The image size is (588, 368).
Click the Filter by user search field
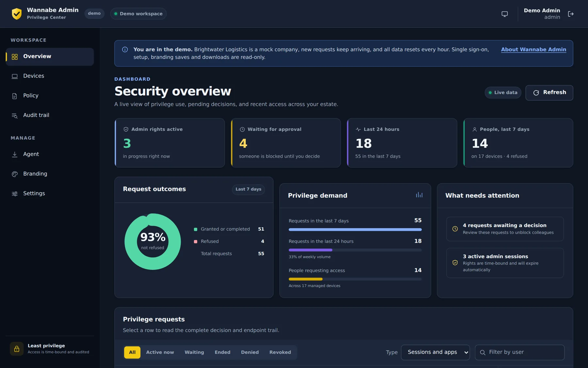[520, 352]
